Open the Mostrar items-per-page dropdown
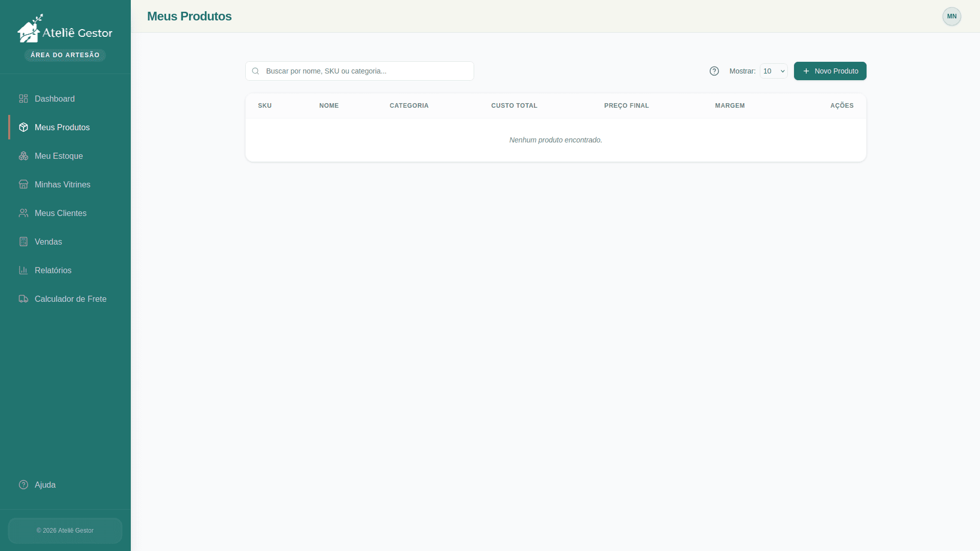 [773, 71]
